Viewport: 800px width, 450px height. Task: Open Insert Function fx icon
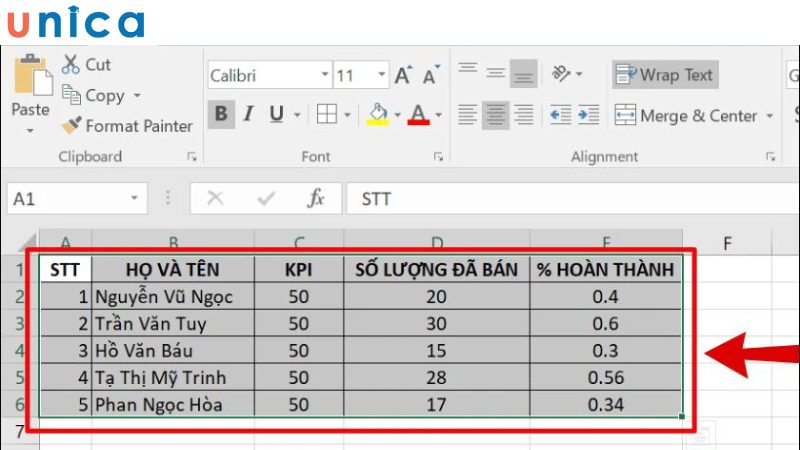click(316, 198)
